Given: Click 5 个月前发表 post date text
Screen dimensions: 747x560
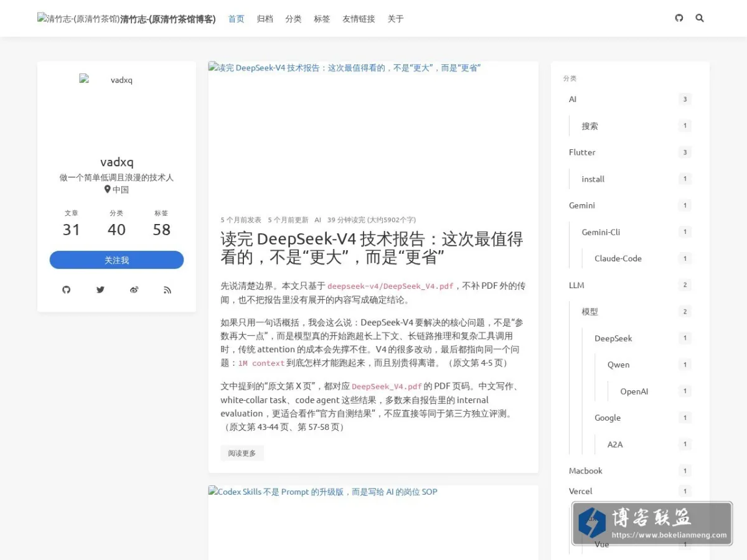Looking at the screenshot, I should click(x=241, y=220).
